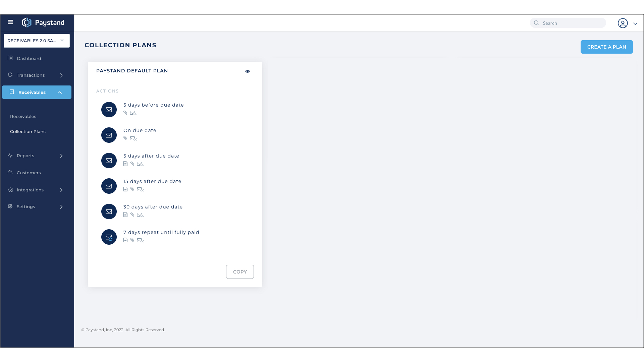Viewport: 644px width, 362px height.
Task: Click the PAYSTAND DEFAULT PLAN title
Action: 132,71
